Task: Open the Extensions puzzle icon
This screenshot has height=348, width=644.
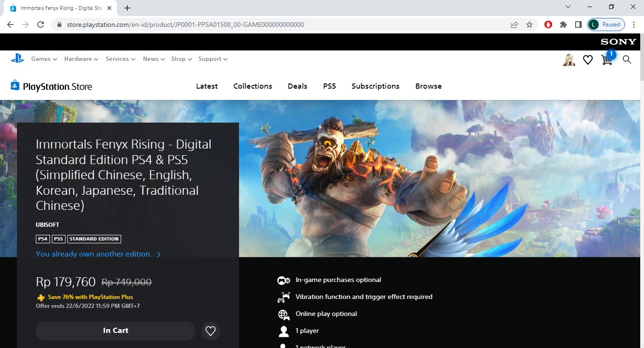Action: pyautogui.click(x=563, y=25)
